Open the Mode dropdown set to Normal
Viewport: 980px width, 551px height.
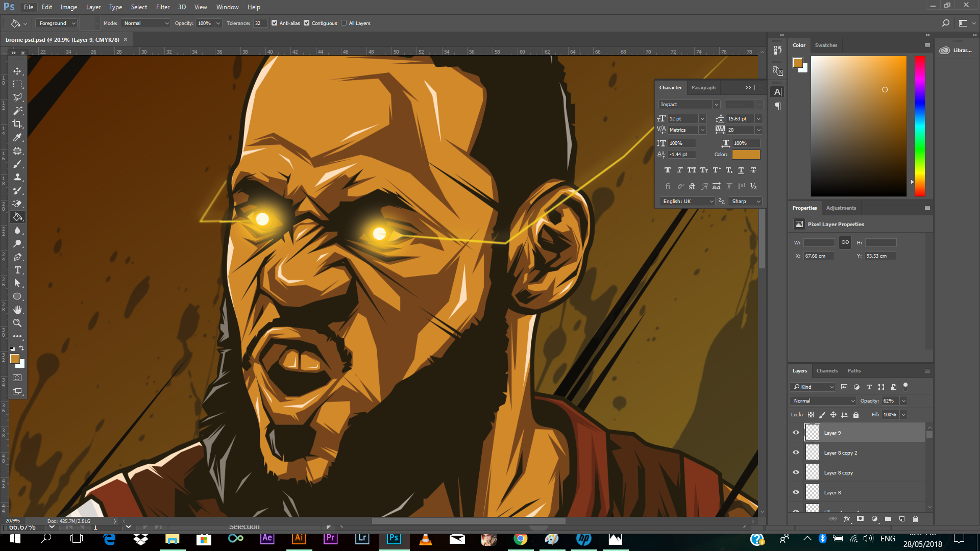tap(146, 23)
